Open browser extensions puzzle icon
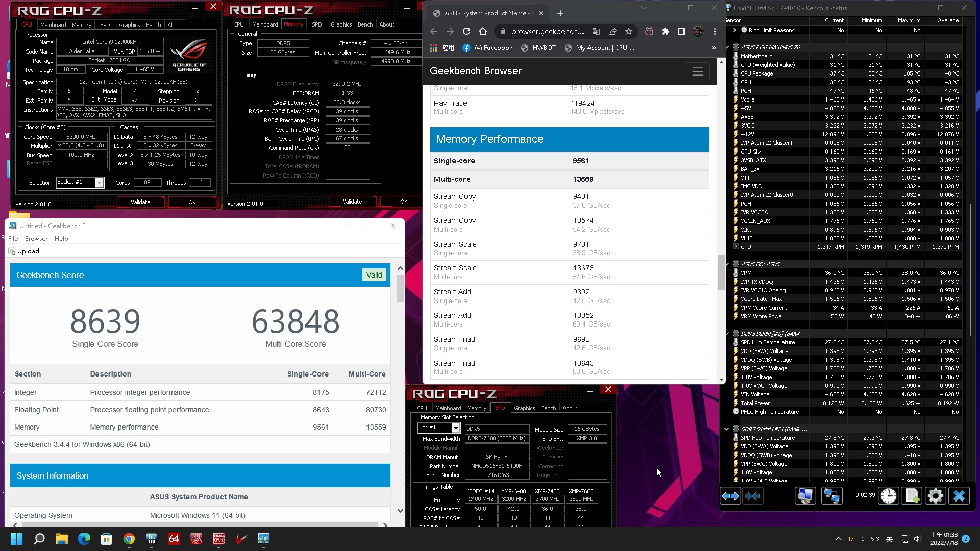This screenshot has height=551, width=980. [x=665, y=32]
